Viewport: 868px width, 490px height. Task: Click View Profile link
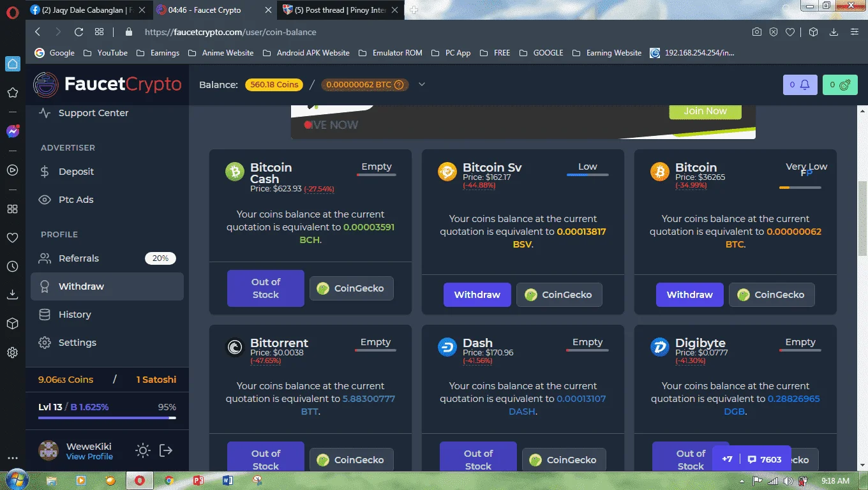pos(89,457)
